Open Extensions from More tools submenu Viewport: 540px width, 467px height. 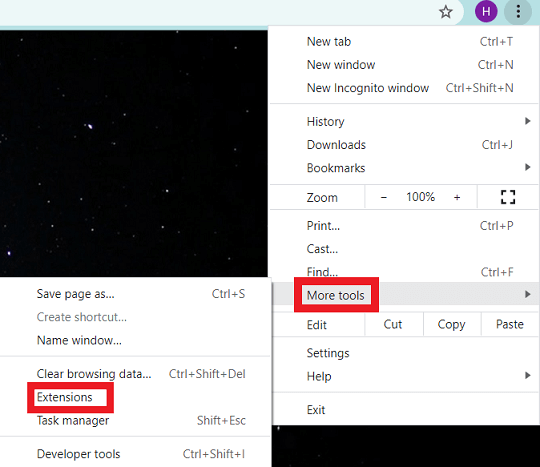135,397
